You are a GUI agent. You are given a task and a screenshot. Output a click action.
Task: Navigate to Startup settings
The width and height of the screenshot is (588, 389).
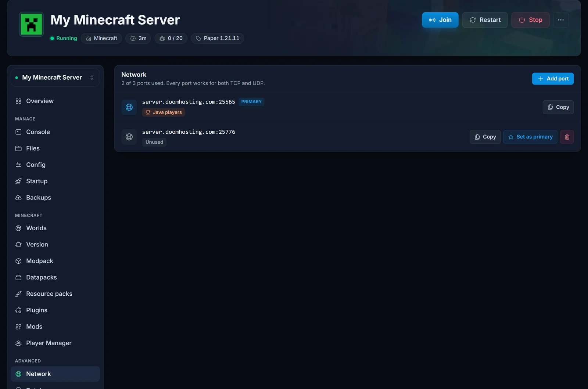tap(55, 181)
